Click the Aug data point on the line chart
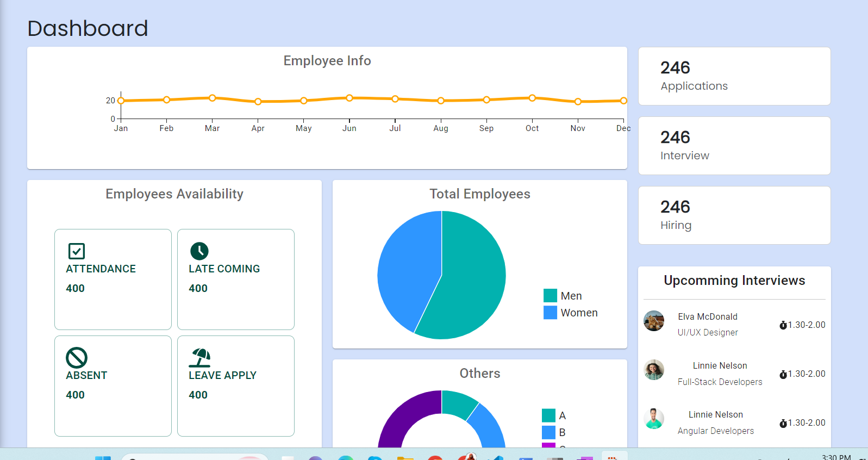The width and height of the screenshot is (868, 460). [441, 101]
